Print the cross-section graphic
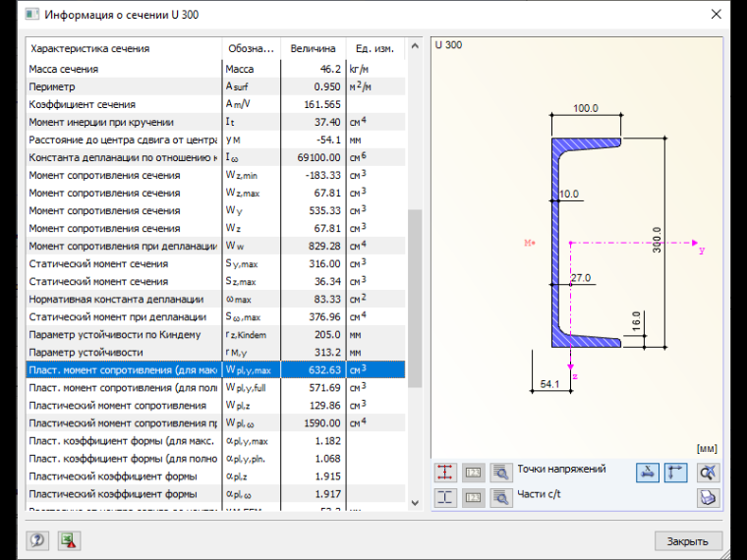The height and width of the screenshot is (560, 747). [708, 498]
